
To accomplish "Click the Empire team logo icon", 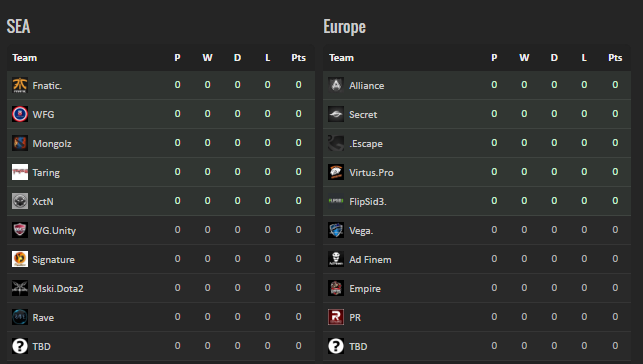I will [x=336, y=288].
